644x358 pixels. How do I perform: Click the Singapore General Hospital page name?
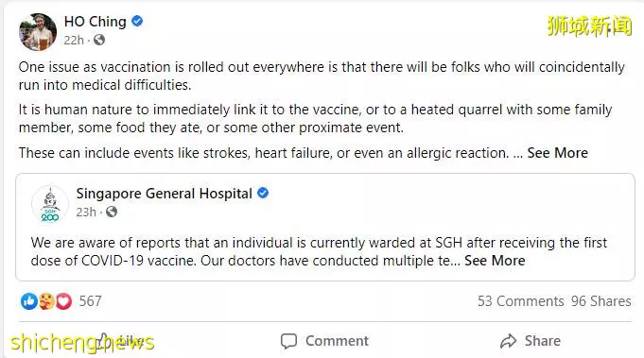click(x=164, y=193)
